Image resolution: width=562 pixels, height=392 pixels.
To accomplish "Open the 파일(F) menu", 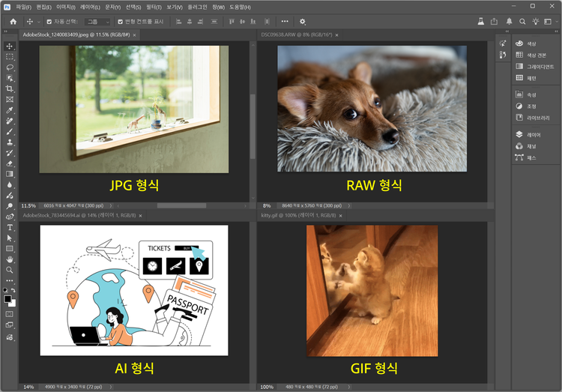I will (23, 7).
